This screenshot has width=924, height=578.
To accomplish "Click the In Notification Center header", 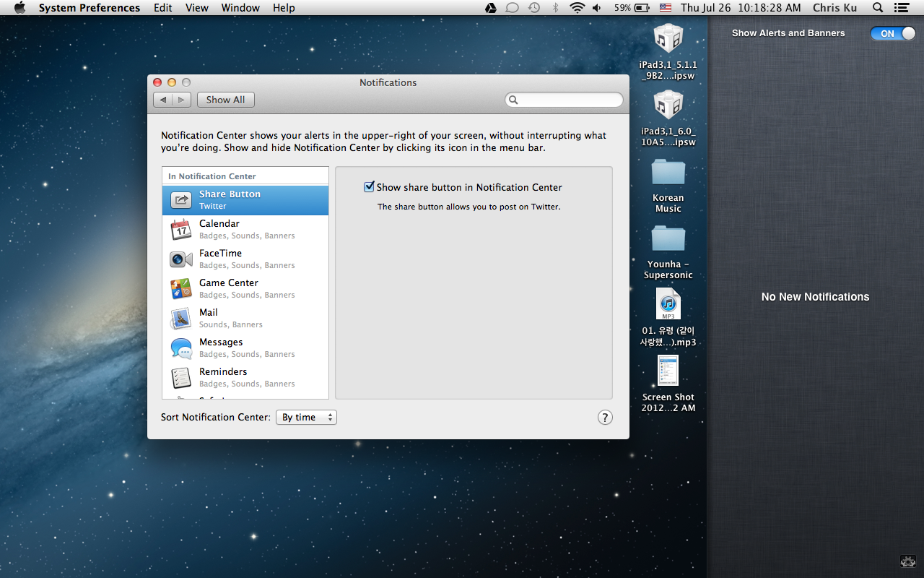I will pos(245,176).
